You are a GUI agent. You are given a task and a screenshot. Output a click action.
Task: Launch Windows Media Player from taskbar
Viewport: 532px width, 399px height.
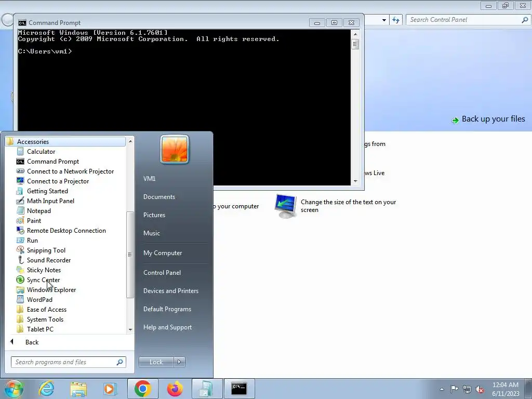pos(110,389)
